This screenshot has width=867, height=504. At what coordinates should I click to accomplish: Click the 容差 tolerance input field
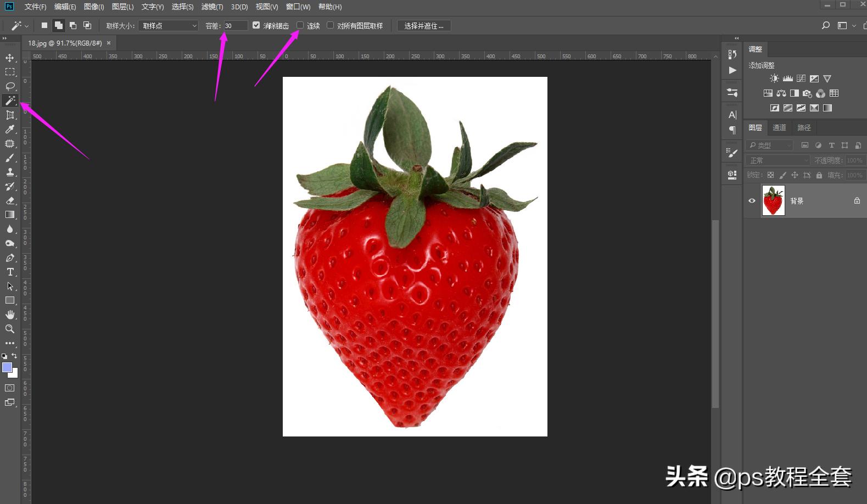click(235, 26)
